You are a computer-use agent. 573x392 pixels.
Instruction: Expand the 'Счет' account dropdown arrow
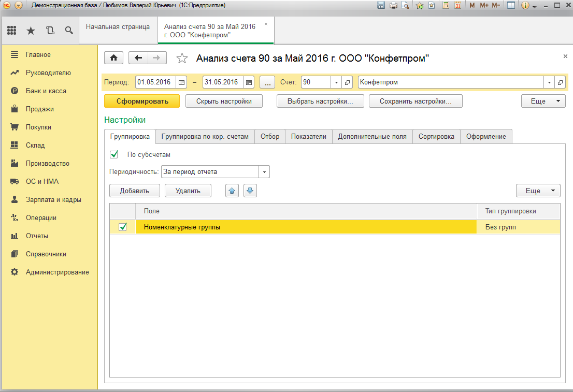coord(336,82)
